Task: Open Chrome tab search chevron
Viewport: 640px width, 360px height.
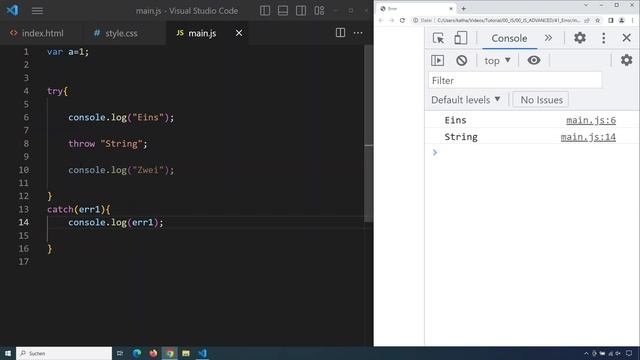Action: [x=586, y=5]
